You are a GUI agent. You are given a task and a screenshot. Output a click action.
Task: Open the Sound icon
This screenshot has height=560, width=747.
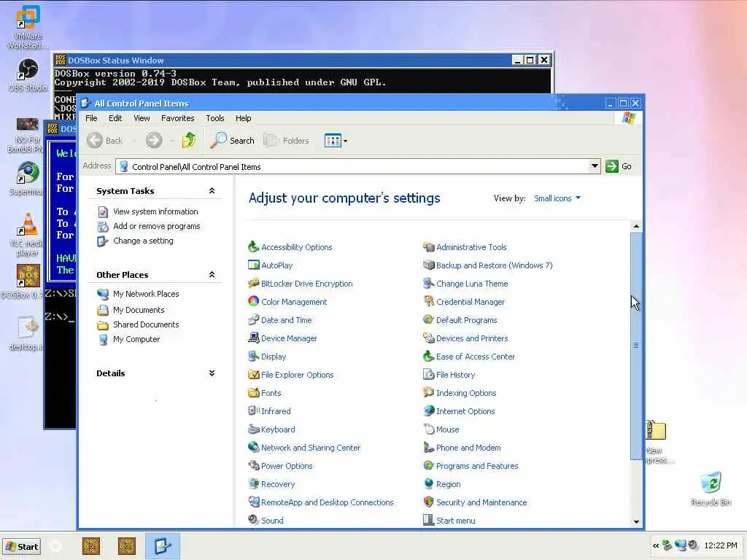point(253,520)
